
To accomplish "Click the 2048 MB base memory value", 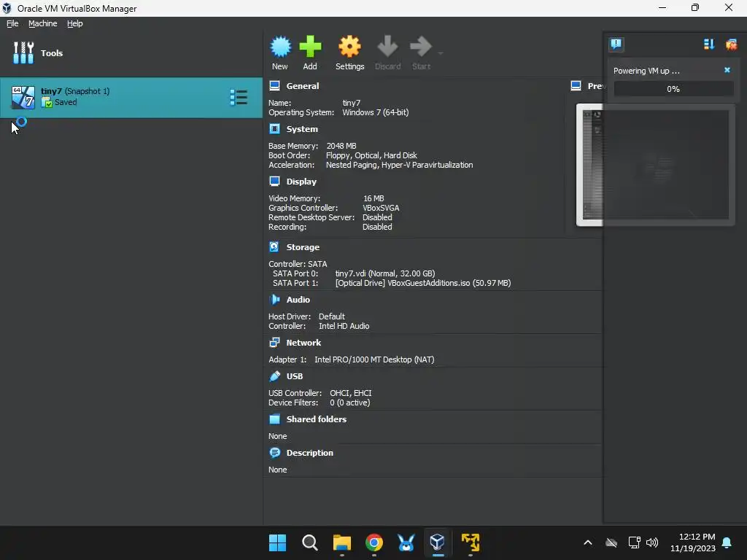I will point(341,146).
